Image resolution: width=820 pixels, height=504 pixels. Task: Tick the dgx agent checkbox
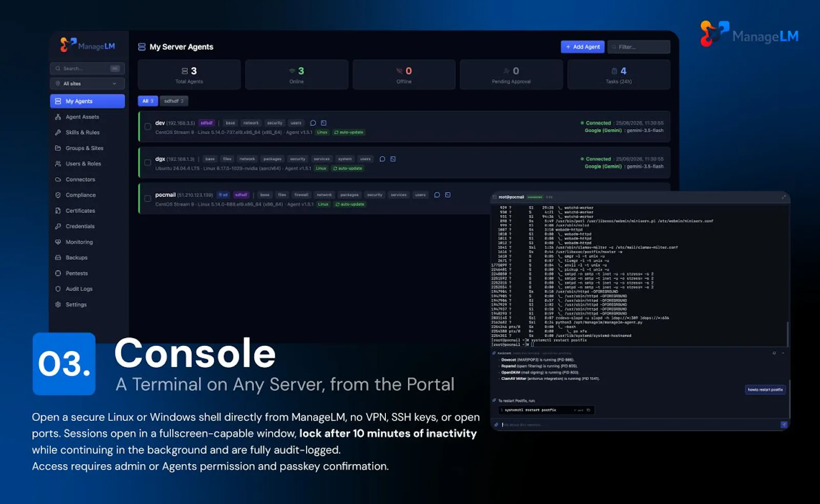point(148,162)
